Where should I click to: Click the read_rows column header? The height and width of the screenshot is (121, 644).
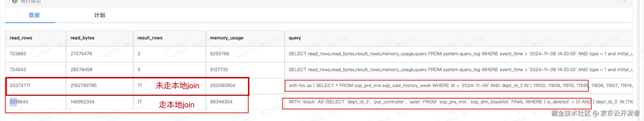pos(21,38)
